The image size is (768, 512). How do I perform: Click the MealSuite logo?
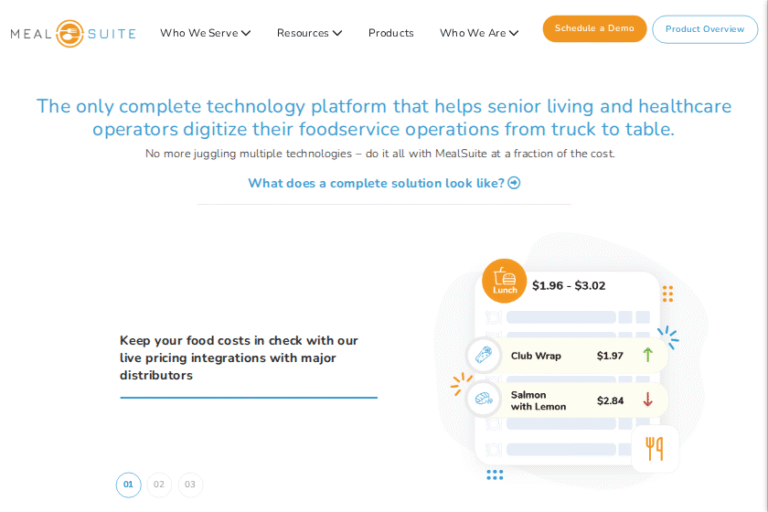point(73,33)
